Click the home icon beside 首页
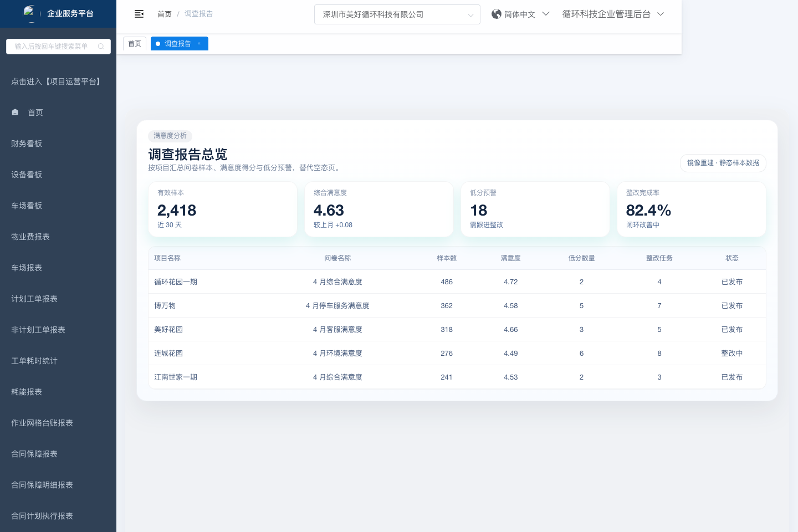The image size is (798, 532). coord(15,112)
